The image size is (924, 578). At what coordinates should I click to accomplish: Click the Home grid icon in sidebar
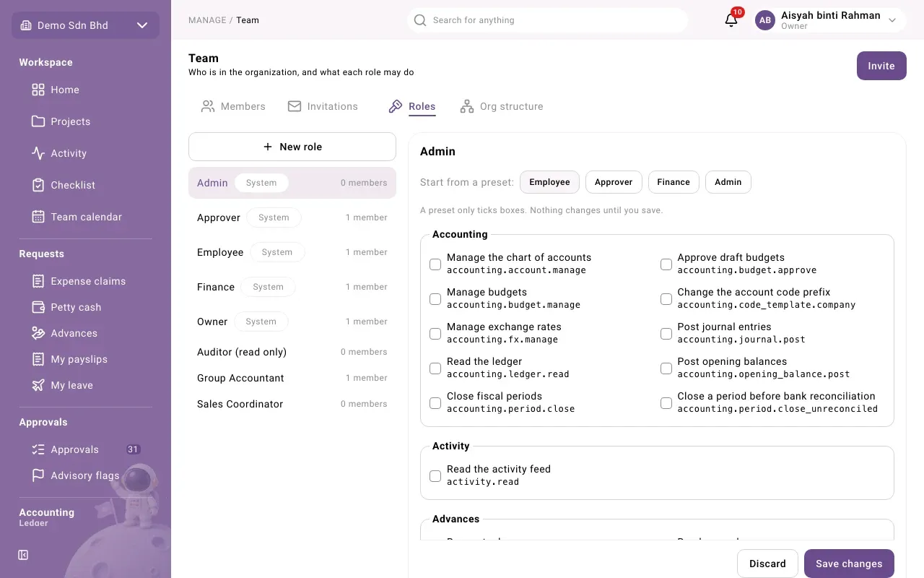point(38,90)
